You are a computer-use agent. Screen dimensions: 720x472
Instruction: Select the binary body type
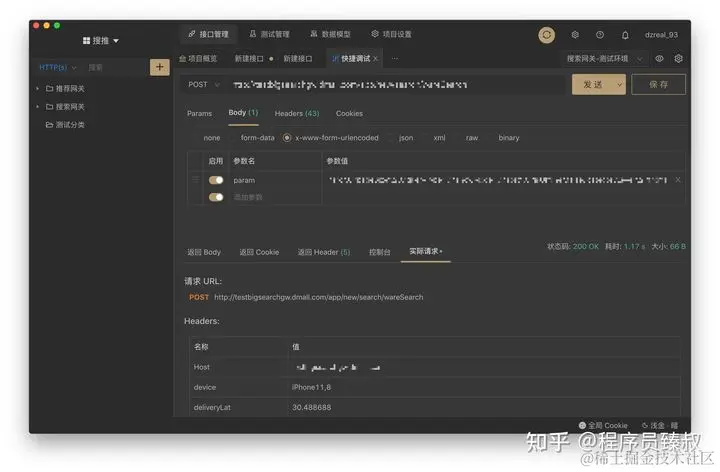pyautogui.click(x=509, y=138)
